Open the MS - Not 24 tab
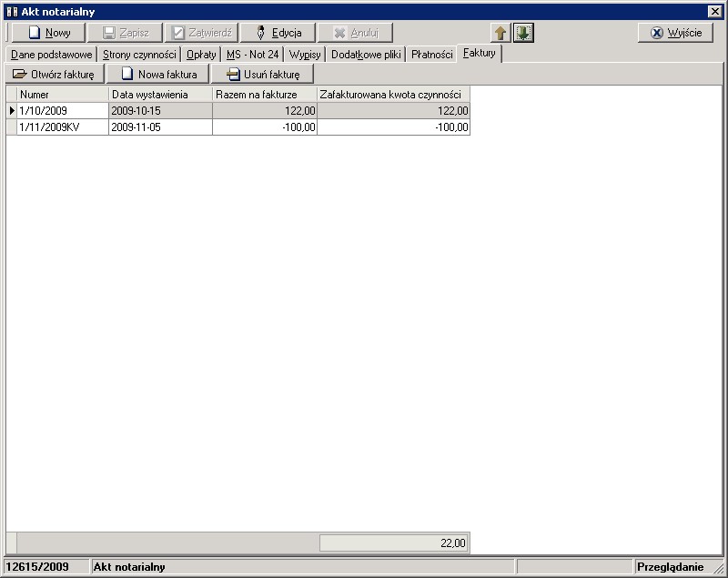Viewport: 728px width, 578px height. (252, 54)
